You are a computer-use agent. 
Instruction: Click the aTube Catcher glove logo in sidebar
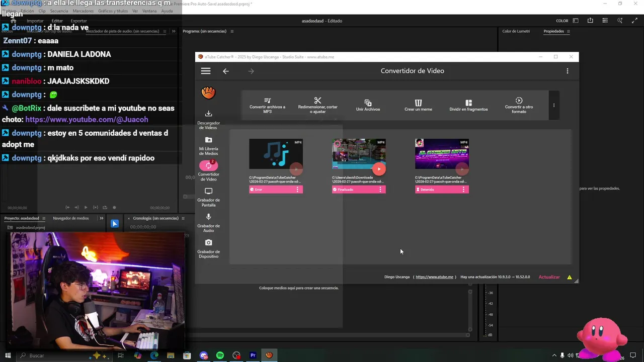pos(208,93)
